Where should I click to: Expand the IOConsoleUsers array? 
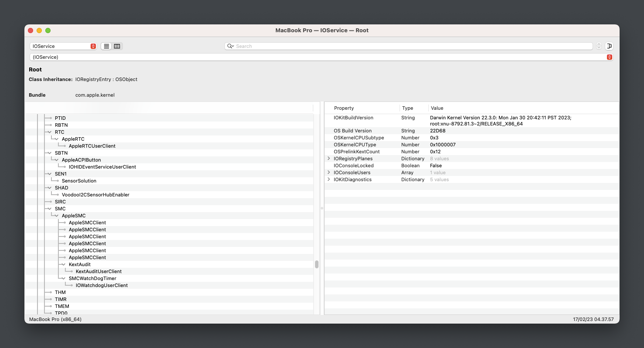pos(329,172)
